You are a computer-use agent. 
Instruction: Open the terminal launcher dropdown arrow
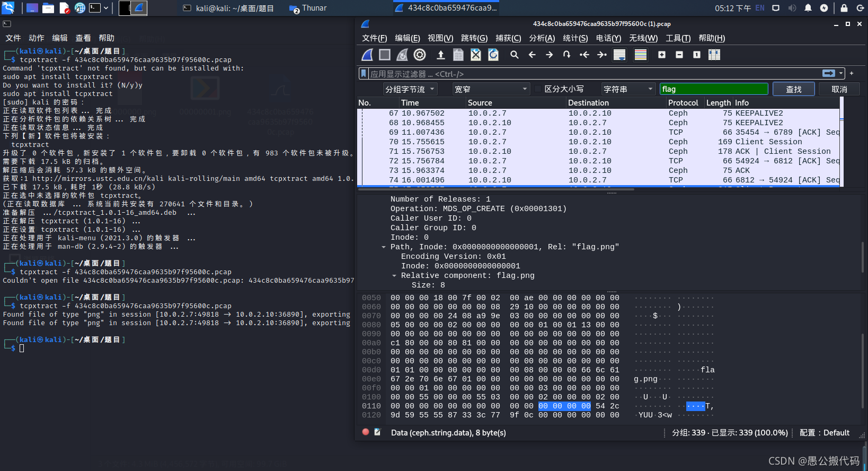click(106, 8)
